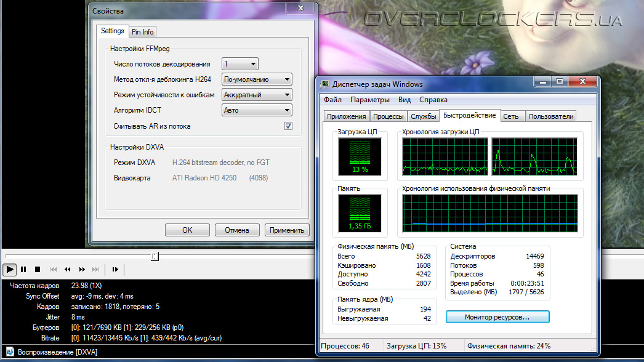Close the Task Manager window
The height and width of the screenshot is (362, 644).
[582, 82]
